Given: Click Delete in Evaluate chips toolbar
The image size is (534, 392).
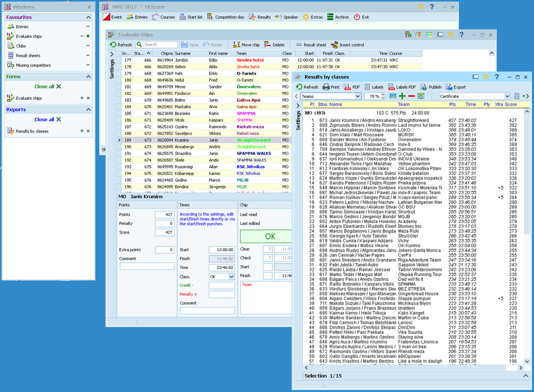Looking at the screenshot, I should click(275, 44).
